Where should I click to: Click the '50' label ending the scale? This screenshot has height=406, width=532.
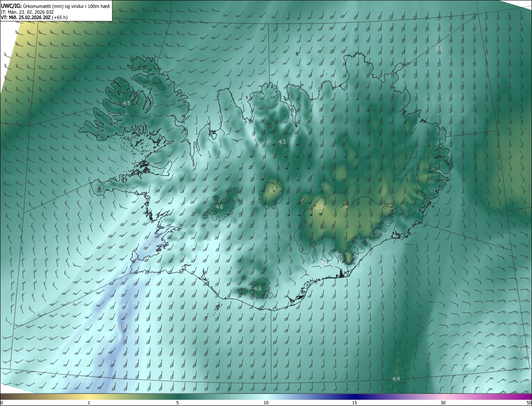529,403
